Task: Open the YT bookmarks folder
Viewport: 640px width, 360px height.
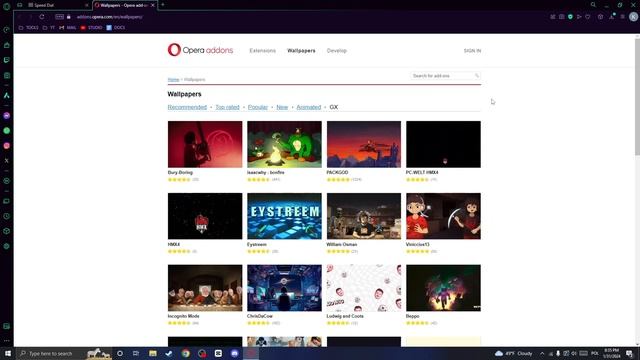Action: tap(49, 28)
